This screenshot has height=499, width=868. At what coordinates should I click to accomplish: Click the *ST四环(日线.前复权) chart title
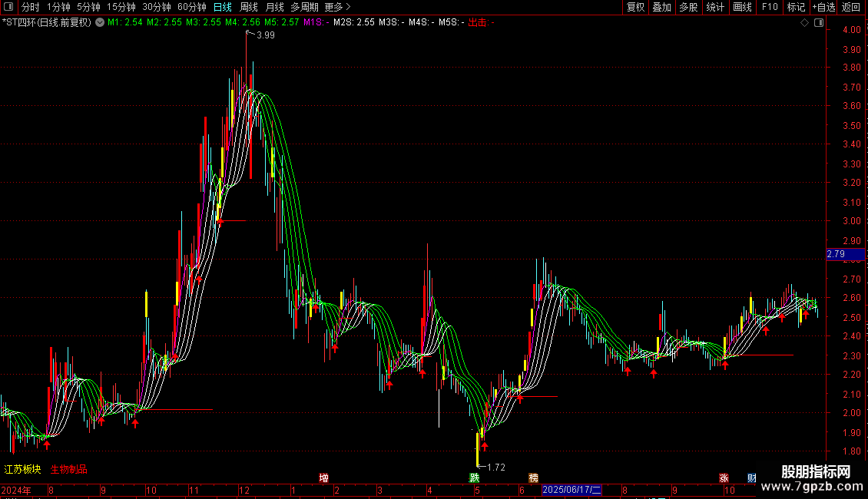(47, 23)
